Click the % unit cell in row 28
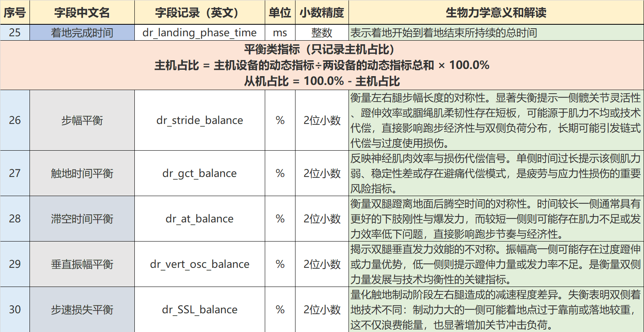The image size is (644, 332). click(280, 219)
